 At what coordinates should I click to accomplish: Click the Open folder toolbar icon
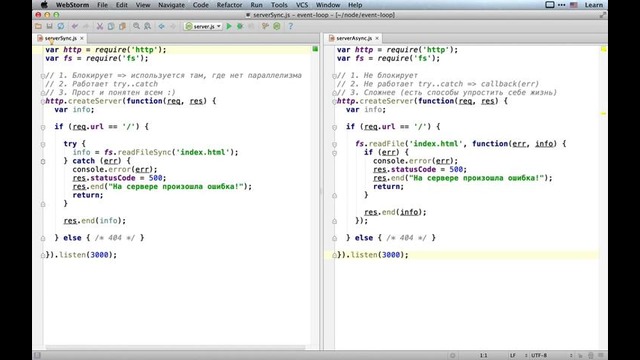38,26
